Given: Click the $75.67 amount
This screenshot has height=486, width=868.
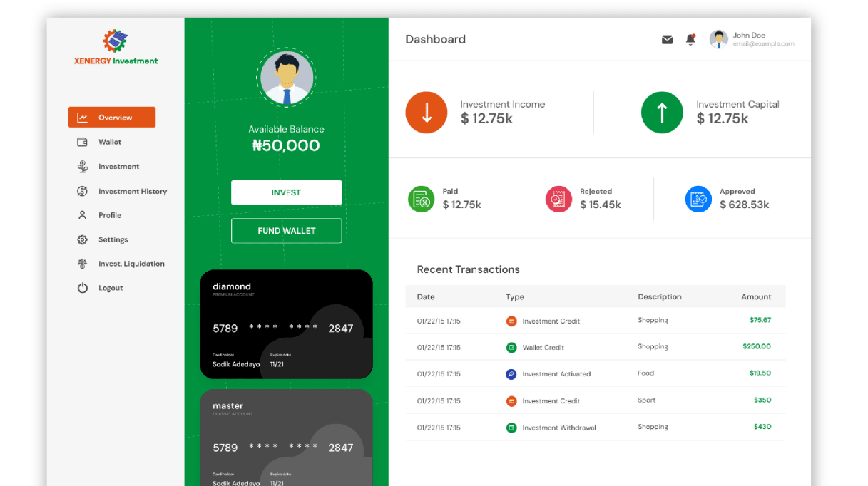Looking at the screenshot, I should tap(760, 320).
